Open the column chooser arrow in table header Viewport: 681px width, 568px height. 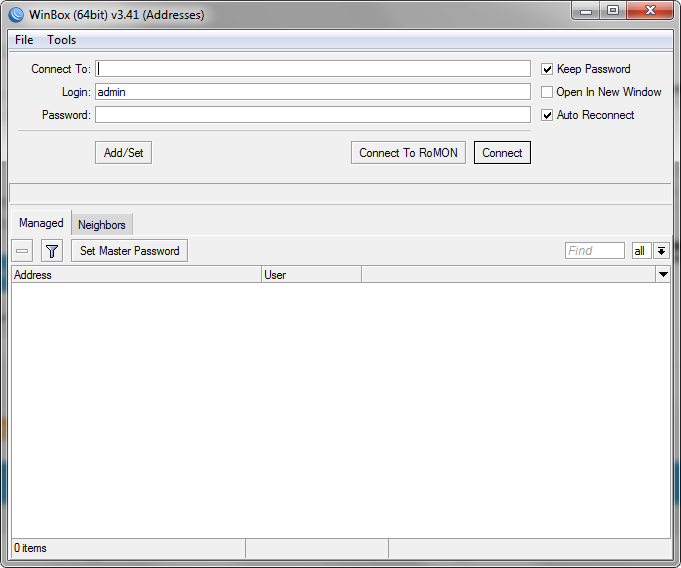[x=663, y=274]
